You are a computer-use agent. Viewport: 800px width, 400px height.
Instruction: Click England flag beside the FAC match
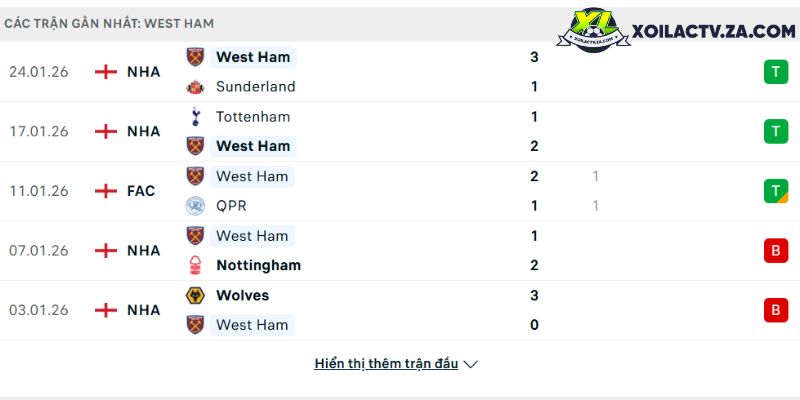[x=106, y=191]
